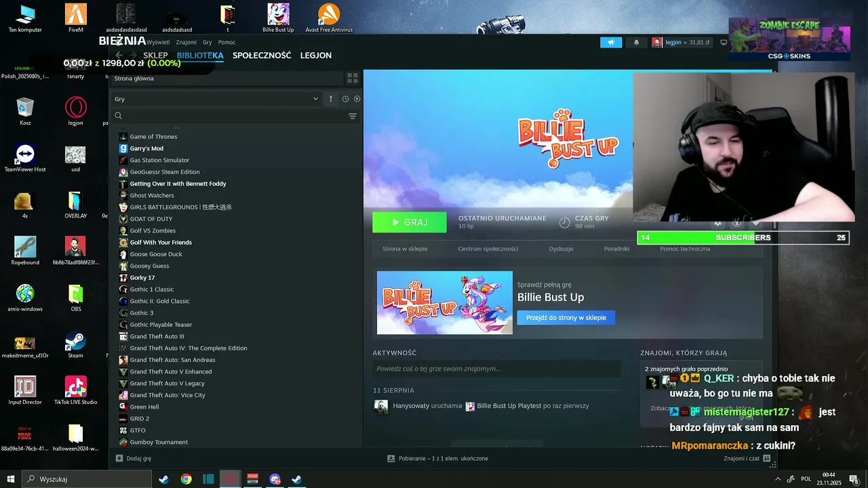
Task: Select the BIBLIOTEKA tab
Action: click(200, 56)
